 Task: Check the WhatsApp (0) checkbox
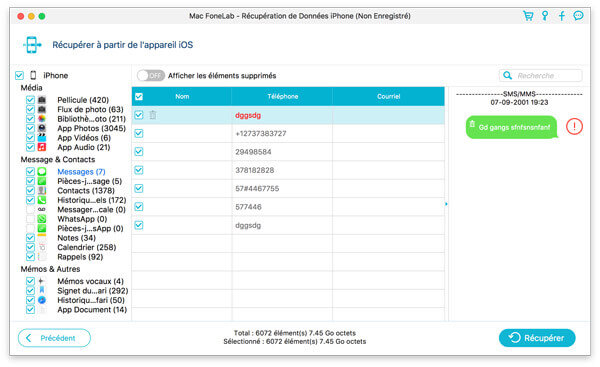tap(30, 219)
